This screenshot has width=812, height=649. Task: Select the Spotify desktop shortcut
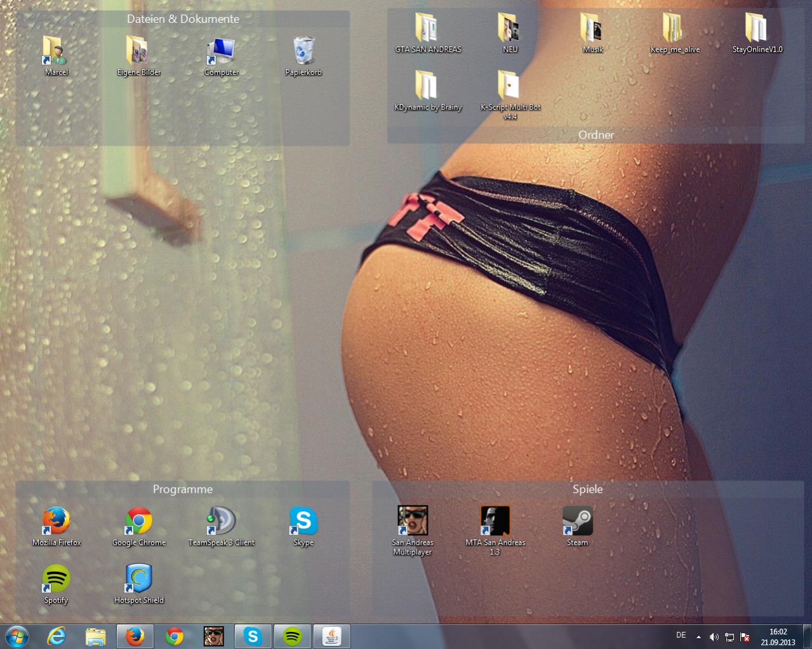coord(57,579)
